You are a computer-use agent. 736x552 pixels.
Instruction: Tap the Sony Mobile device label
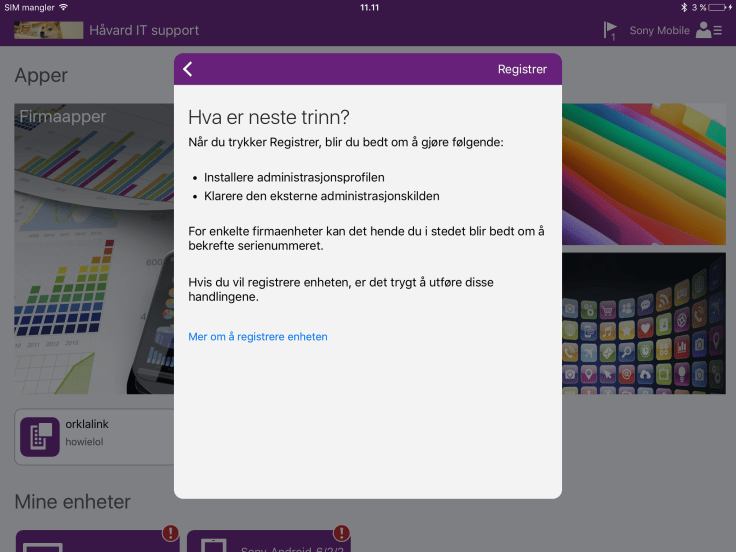click(x=659, y=31)
